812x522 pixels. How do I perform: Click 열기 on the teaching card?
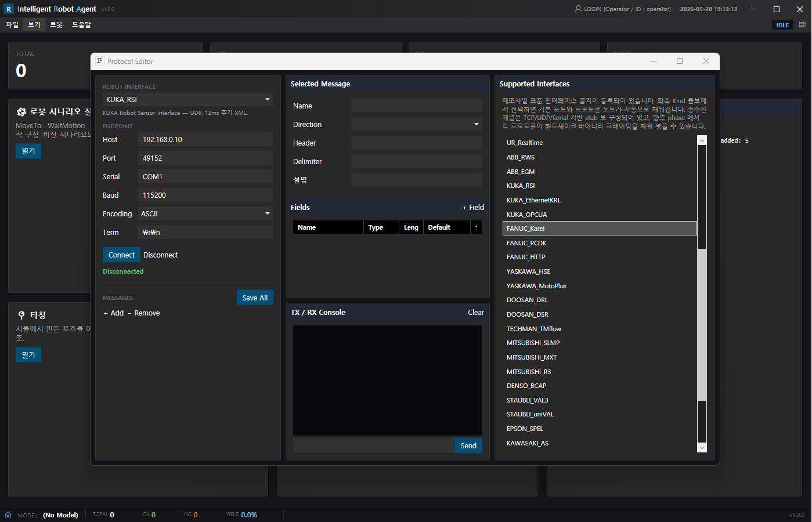(28, 354)
